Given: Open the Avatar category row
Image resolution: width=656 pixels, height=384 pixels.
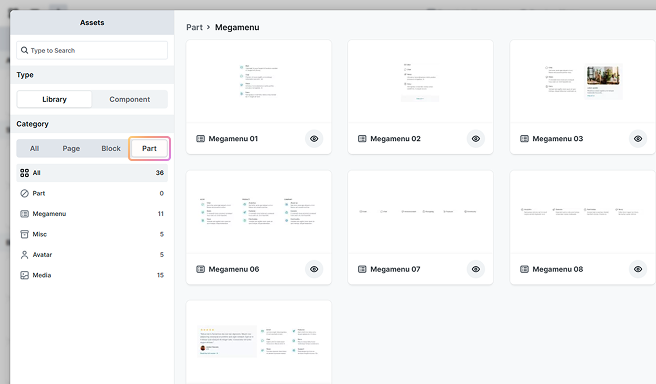Looking at the screenshot, I should [x=92, y=255].
